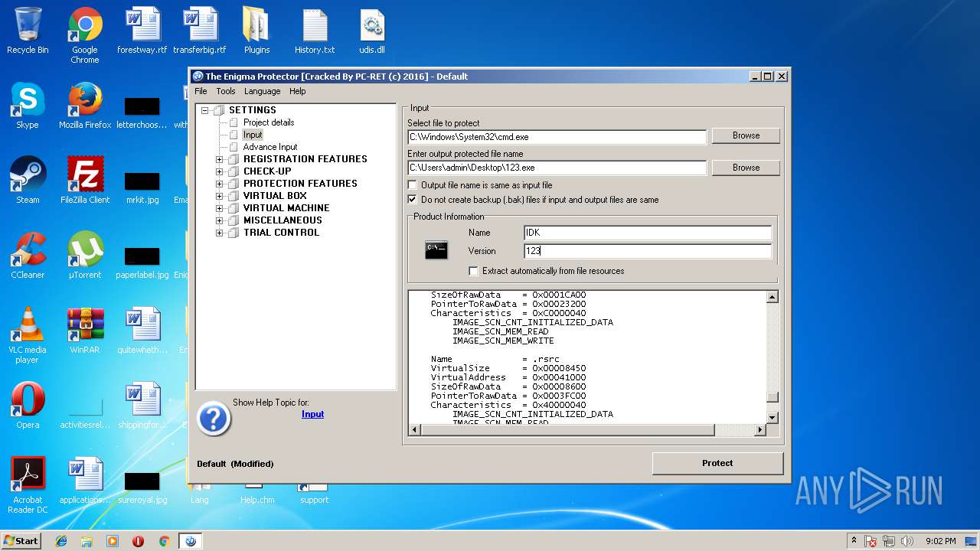
Task: Open the Recycle Bin desktop icon
Action: [28, 31]
